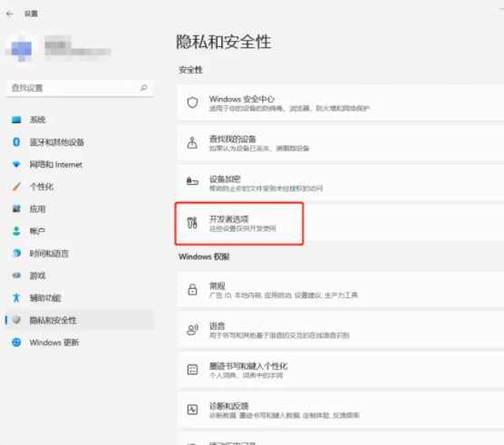
Task: Focus the 查找设置 search field
Action: click(x=80, y=88)
